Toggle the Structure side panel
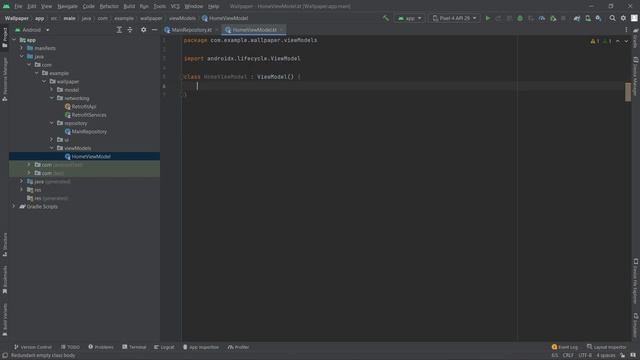The height and width of the screenshot is (360, 640). [x=4, y=245]
